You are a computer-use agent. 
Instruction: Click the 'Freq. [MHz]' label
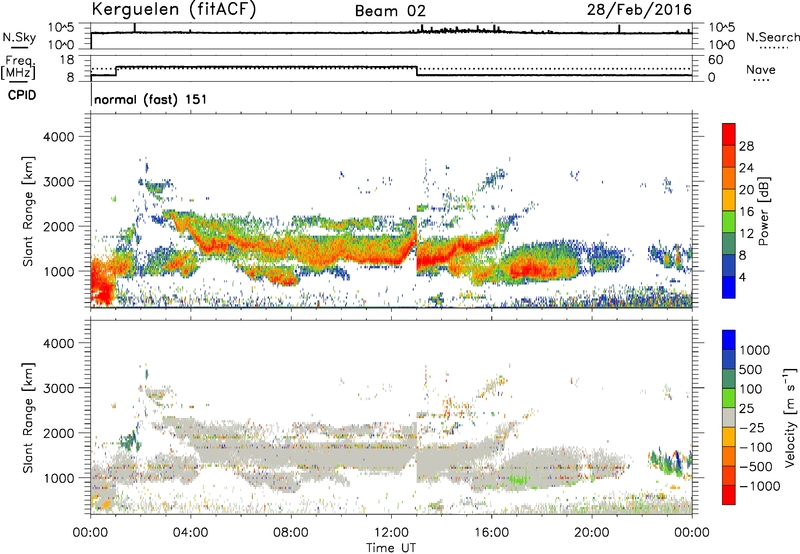[18, 67]
